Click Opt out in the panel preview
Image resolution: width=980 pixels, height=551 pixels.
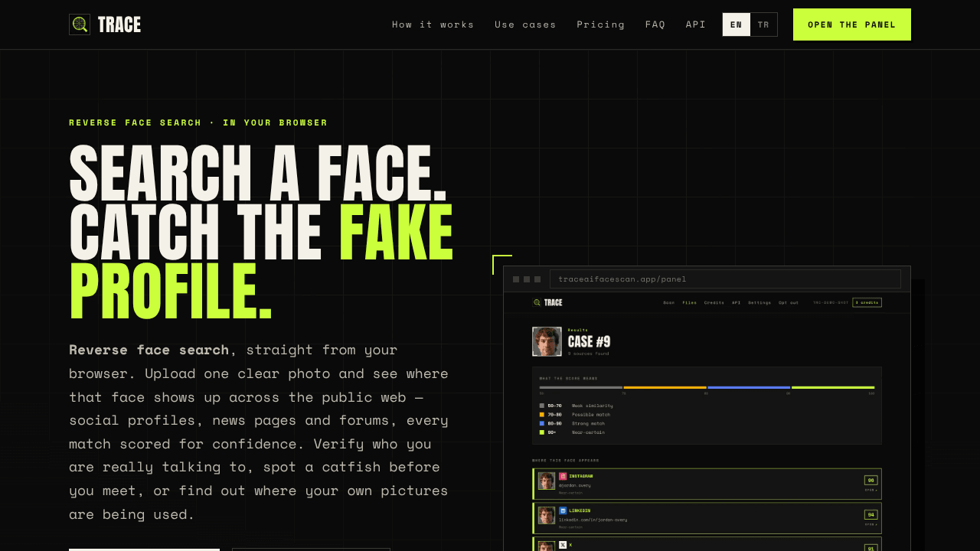click(789, 302)
